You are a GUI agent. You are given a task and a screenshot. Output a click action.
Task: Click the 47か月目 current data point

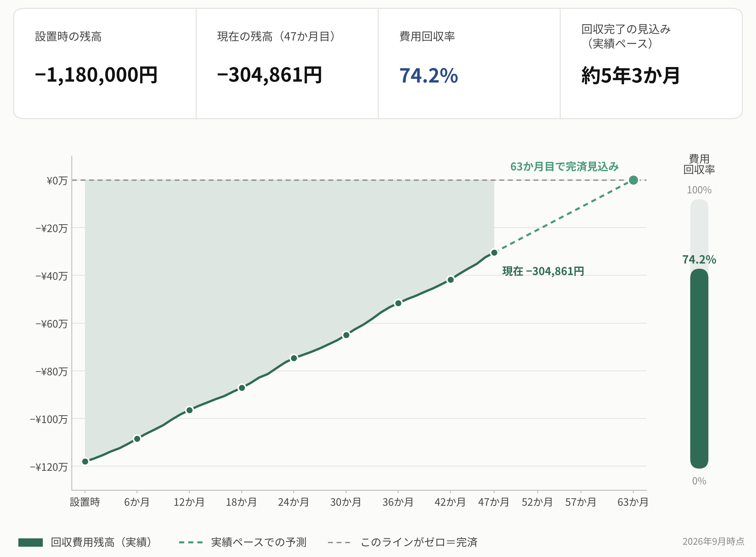click(x=494, y=252)
